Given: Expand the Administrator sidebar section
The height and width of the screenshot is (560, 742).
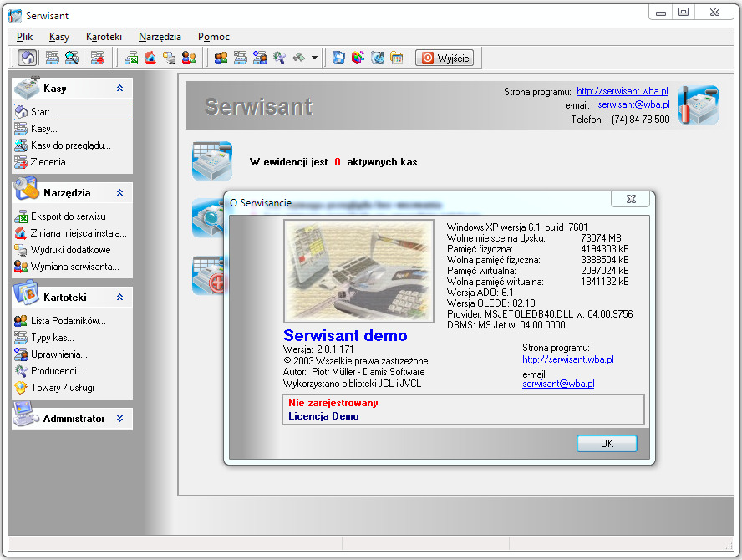Looking at the screenshot, I should pyautogui.click(x=119, y=419).
